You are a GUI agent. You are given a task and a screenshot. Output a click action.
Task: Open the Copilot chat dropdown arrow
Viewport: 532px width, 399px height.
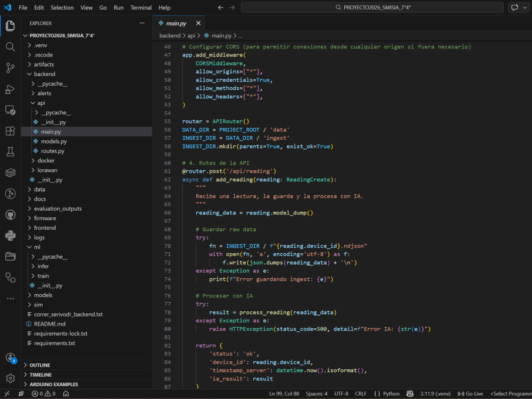coord(525,7)
